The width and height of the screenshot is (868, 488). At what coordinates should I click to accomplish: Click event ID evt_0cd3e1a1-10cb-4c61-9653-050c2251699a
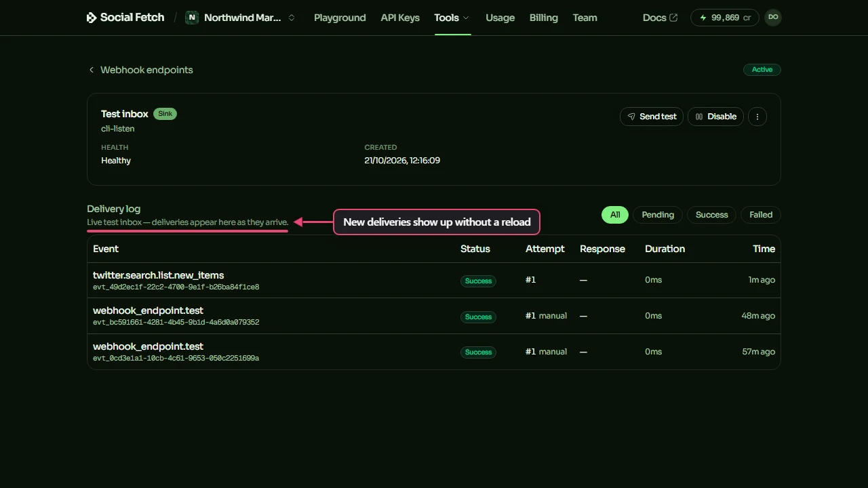176,359
